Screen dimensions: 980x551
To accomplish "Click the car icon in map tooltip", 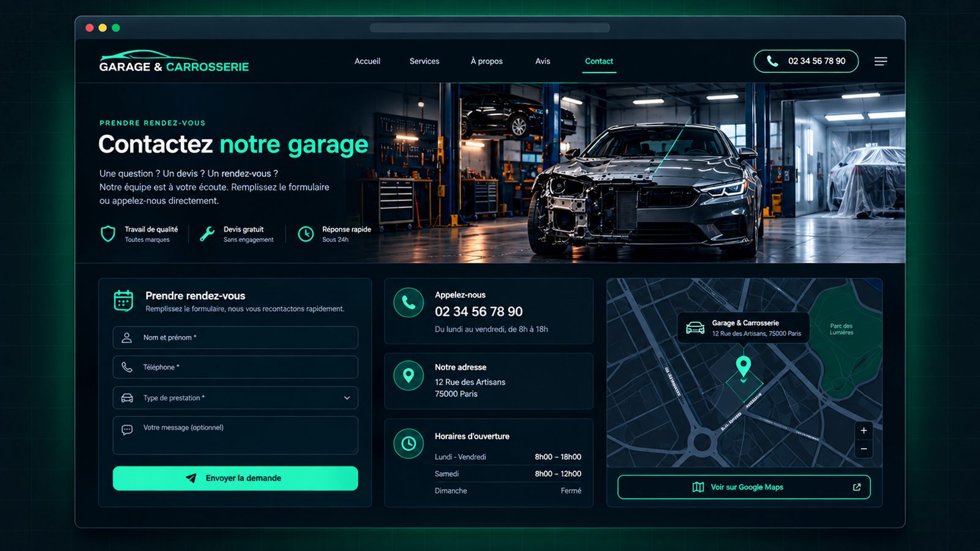I will tap(695, 328).
